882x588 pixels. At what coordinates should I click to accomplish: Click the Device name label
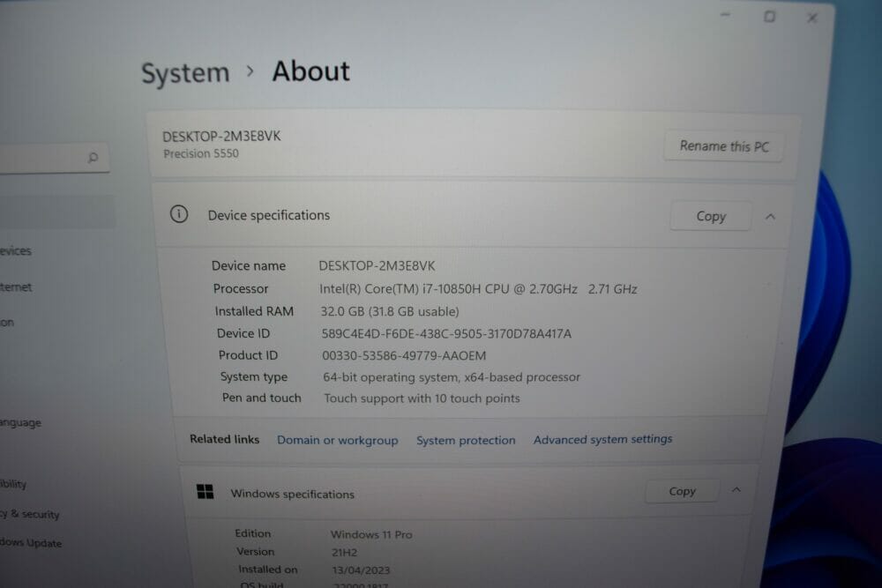coord(249,266)
